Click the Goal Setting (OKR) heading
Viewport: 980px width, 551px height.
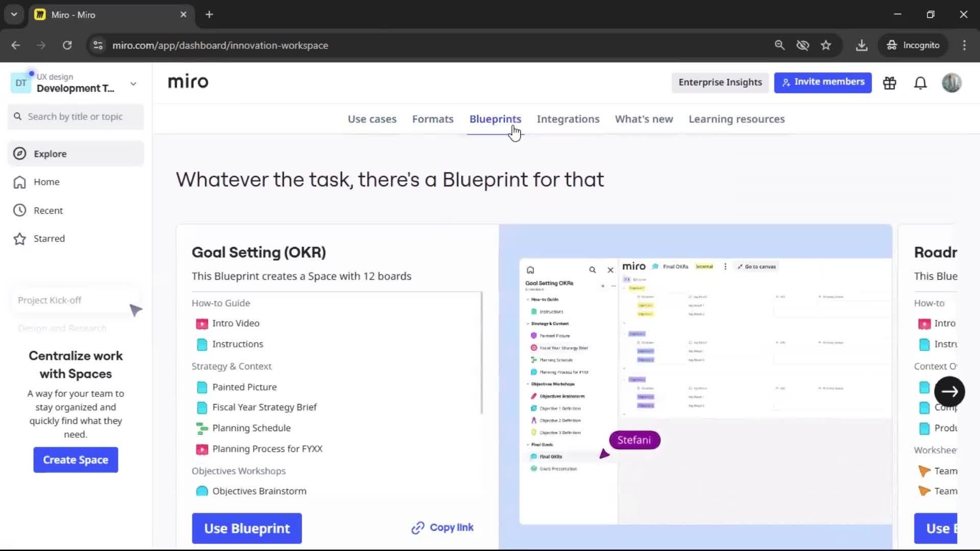[259, 252]
